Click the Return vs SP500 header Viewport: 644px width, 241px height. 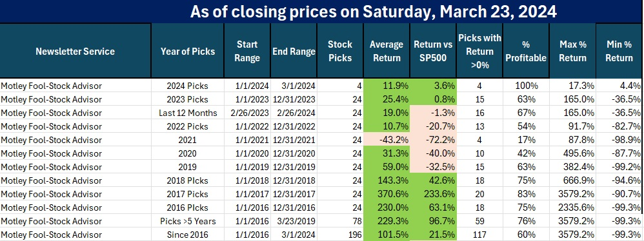[433, 51]
